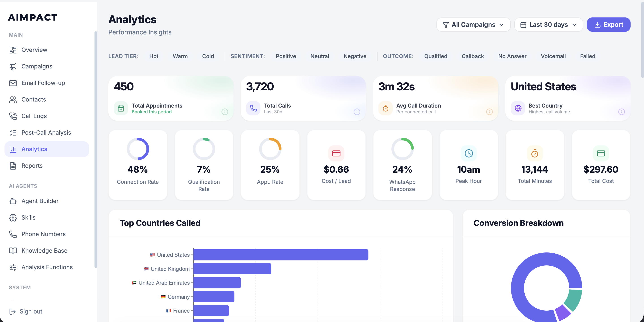Click the sidebar vertical scrollbar
Viewport: 644px width, 322px height.
pyautogui.click(x=95, y=150)
